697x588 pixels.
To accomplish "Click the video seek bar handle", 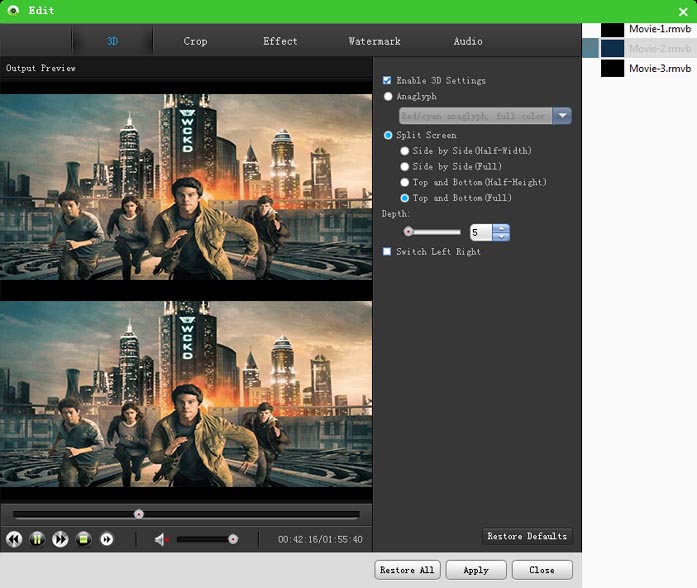I will tap(139, 514).
